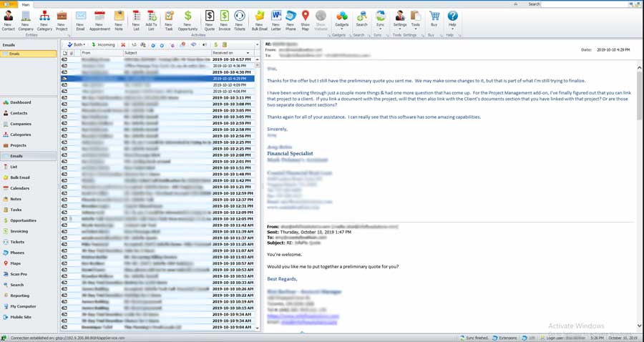644x342 pixels.
Task: Create a New Letter
Action: [276, 21]
